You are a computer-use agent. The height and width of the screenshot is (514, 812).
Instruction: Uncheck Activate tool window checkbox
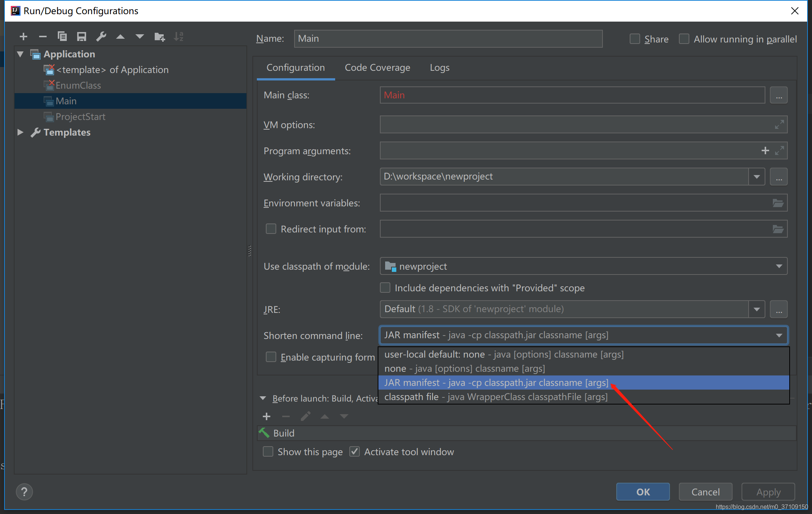[x=355, y=452]
